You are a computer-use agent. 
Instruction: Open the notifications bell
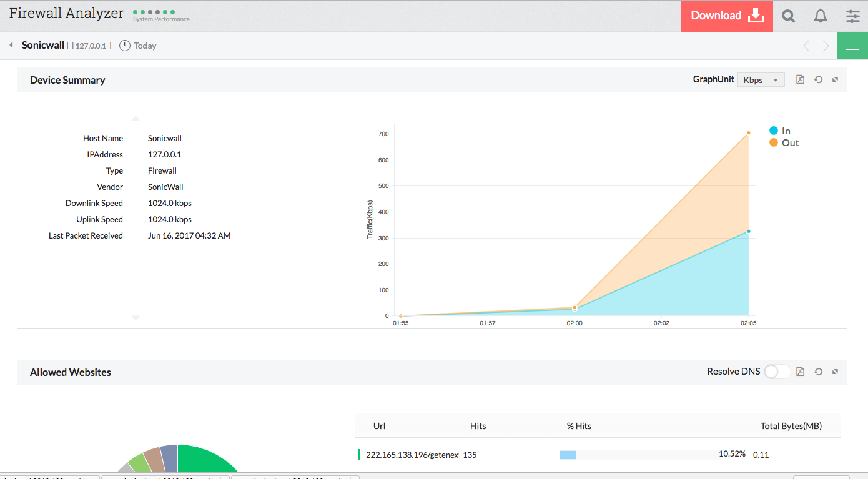pyautogui.click(x=821, y=16)
